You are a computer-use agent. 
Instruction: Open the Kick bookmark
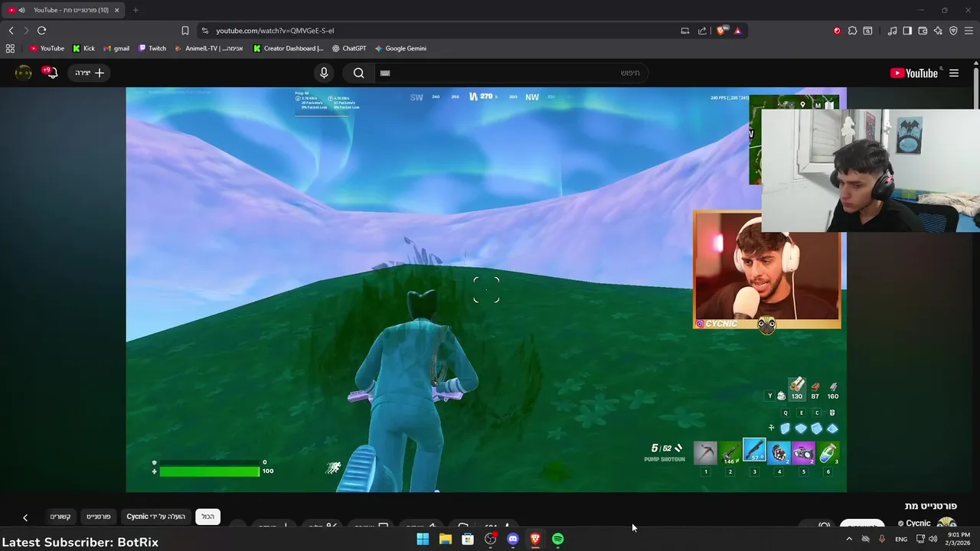84,48
